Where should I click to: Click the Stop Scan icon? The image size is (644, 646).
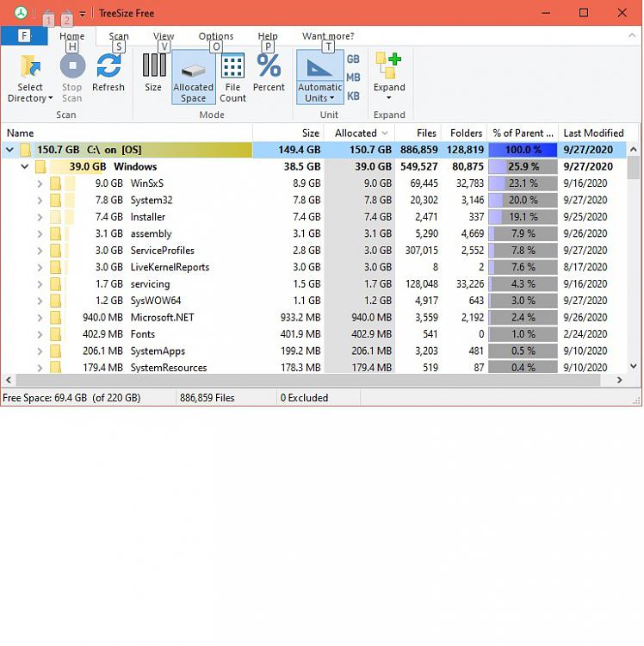click(x=72, y=66)
